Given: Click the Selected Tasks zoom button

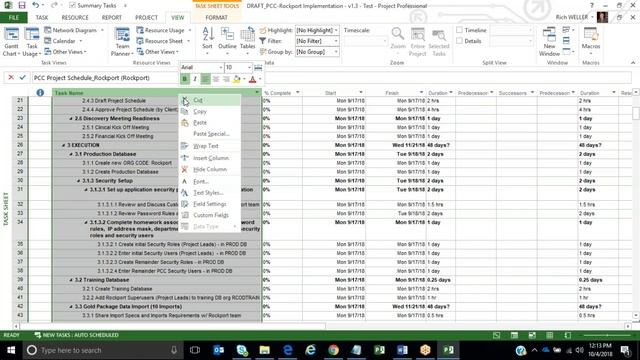Looking at the screenshot, I should click(439, 42).
